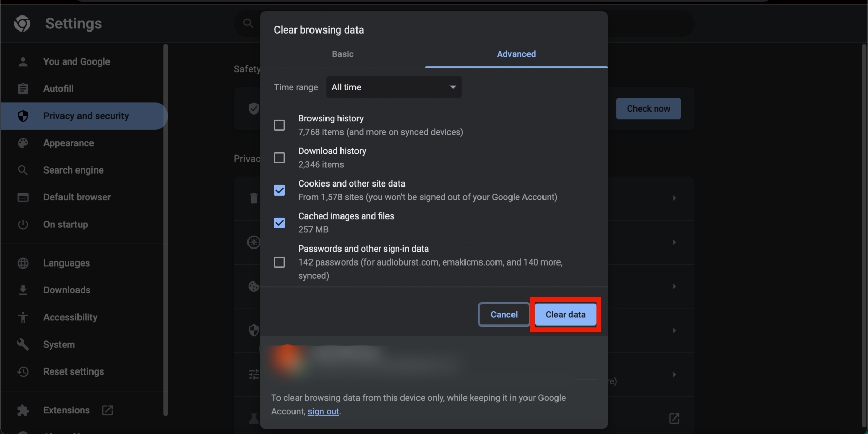Tick the Passwords and other sign-in data checkbox
The width and height of the screenshot is (868, 434).
pyautogui.click(x=279, y=262)
